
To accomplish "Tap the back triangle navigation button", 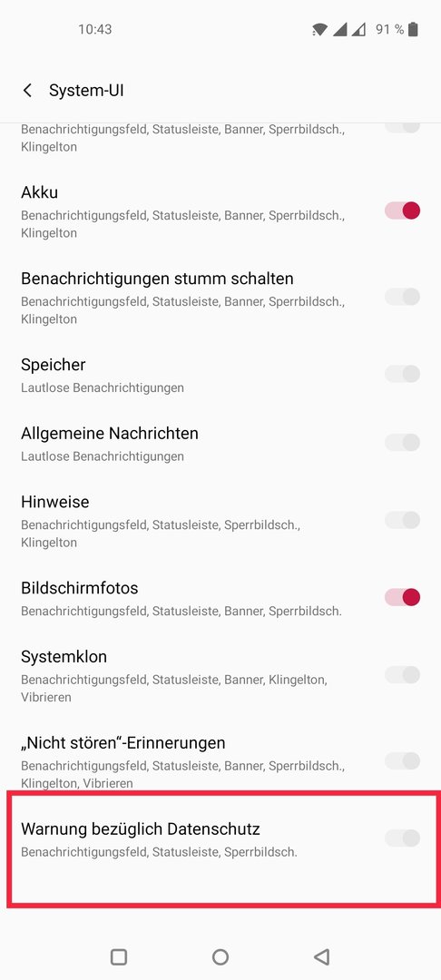I will pos(322,956).
